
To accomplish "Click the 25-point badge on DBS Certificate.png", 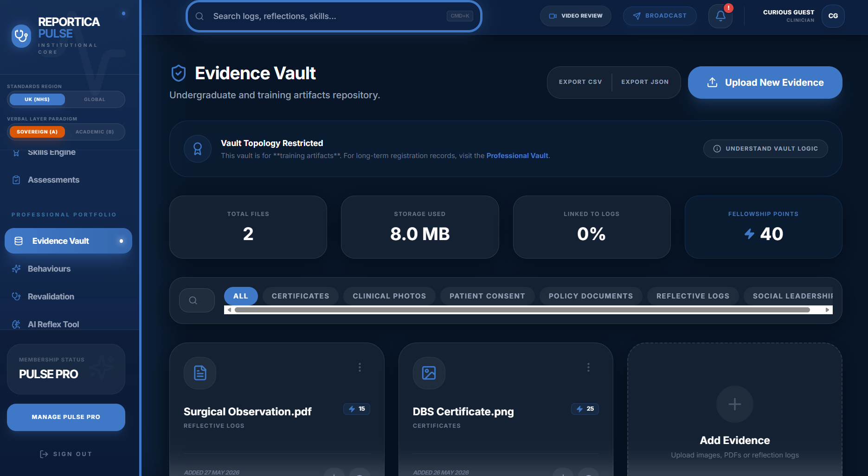I will (x=585, y=409).
